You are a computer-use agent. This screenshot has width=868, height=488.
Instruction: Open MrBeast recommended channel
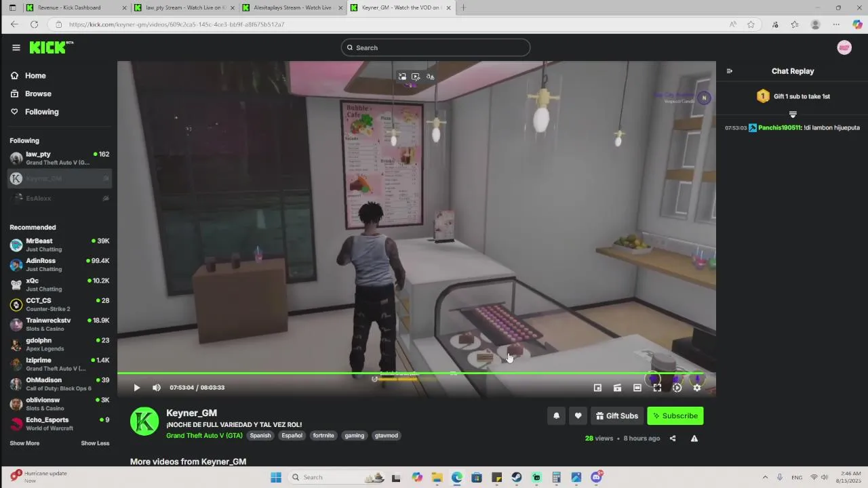tap(60, 245)
